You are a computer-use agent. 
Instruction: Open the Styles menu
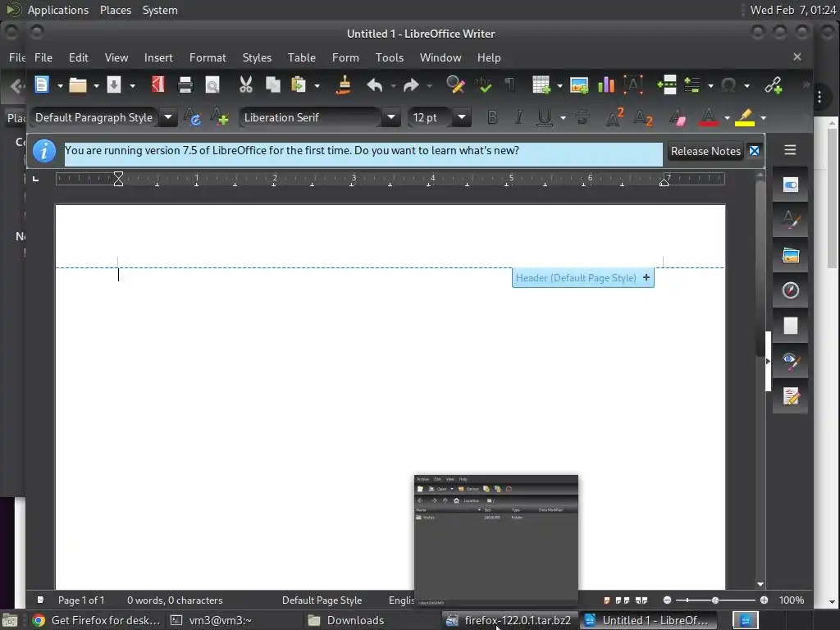257,57
